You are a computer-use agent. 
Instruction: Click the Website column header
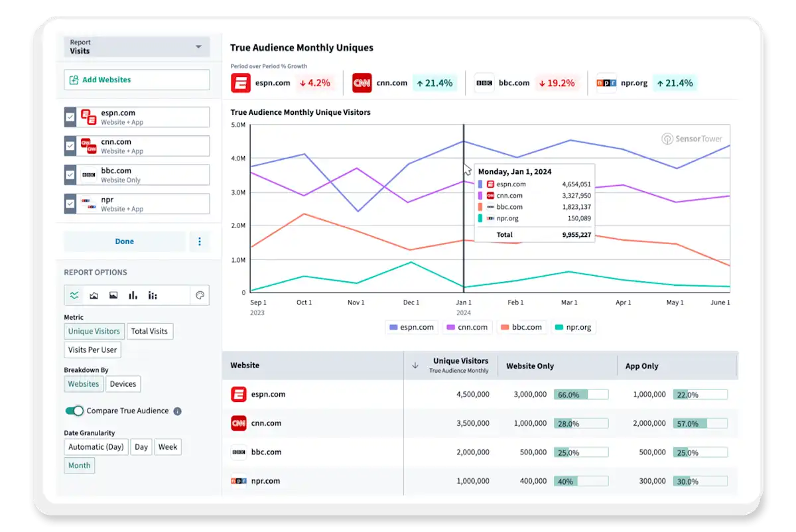313,366
